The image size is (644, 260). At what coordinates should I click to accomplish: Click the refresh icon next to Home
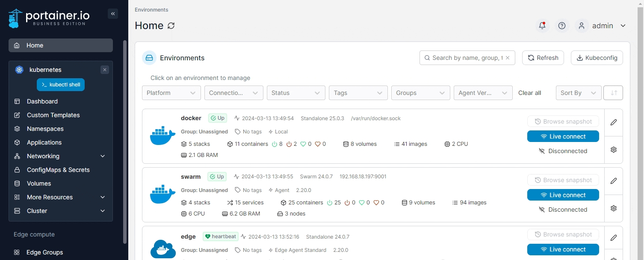[x=171, y=26]
